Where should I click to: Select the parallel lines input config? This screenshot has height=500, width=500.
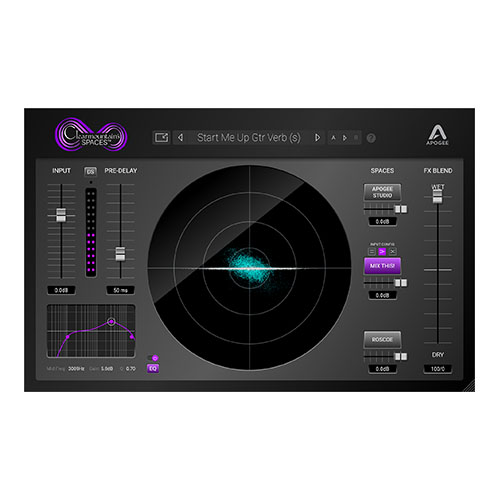click(x=372, y=251)
